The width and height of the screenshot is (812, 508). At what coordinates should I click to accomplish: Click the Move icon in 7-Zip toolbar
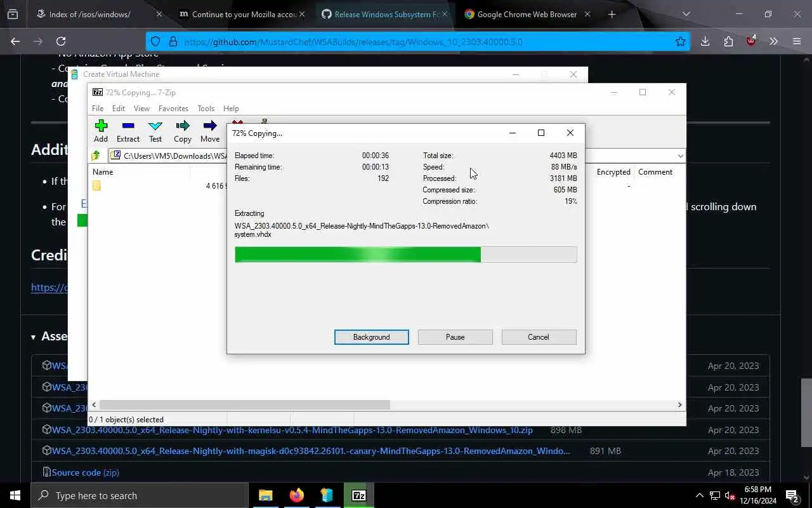(210, 126)
